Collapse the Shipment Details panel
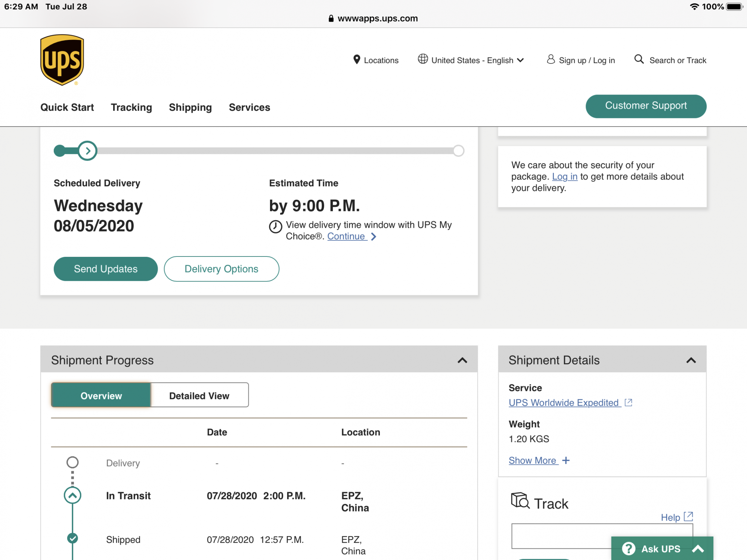 691,360
